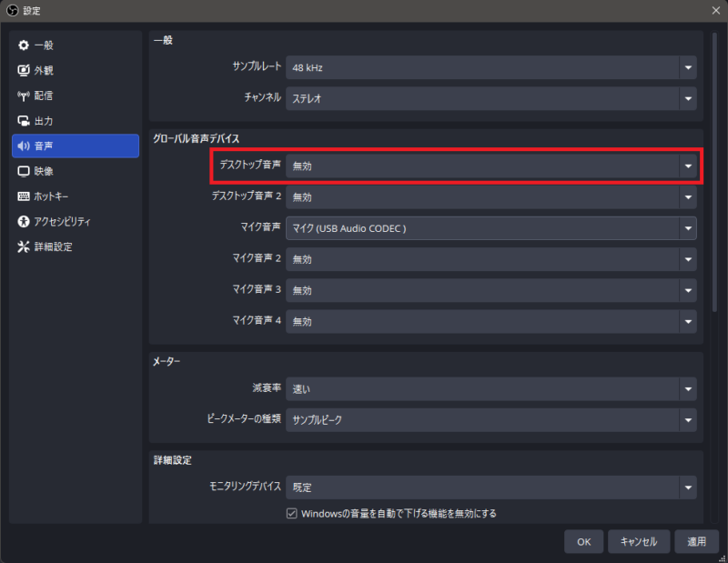The height and width of the screenshot is (563, 728).
Task: Click the グローバル音声デバイス section heading
Action: tap(197, 138)
